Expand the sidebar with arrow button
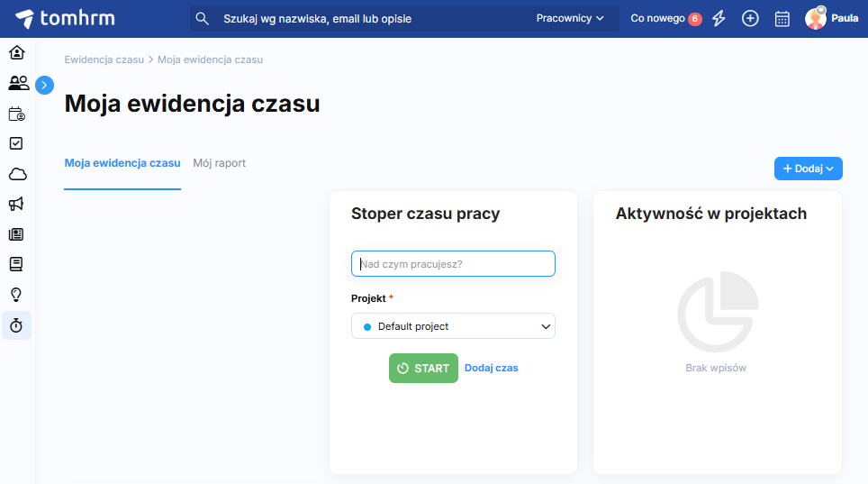The width and height of the screenshot is (868, 484). pos(45,85)
